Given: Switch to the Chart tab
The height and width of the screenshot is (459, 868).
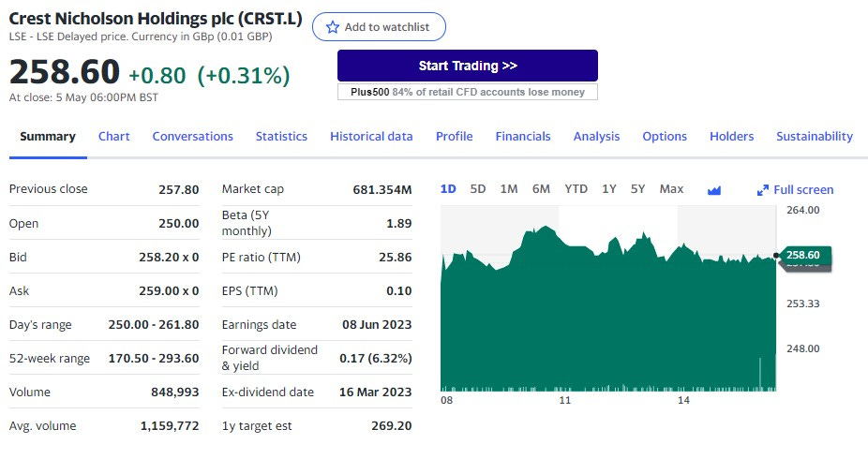Looking at the screenshot, I should (x=114, y=137).
